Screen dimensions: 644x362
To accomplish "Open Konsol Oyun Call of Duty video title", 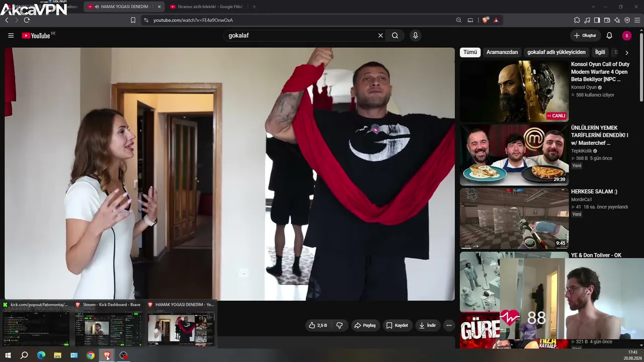I will coord(600,72).
